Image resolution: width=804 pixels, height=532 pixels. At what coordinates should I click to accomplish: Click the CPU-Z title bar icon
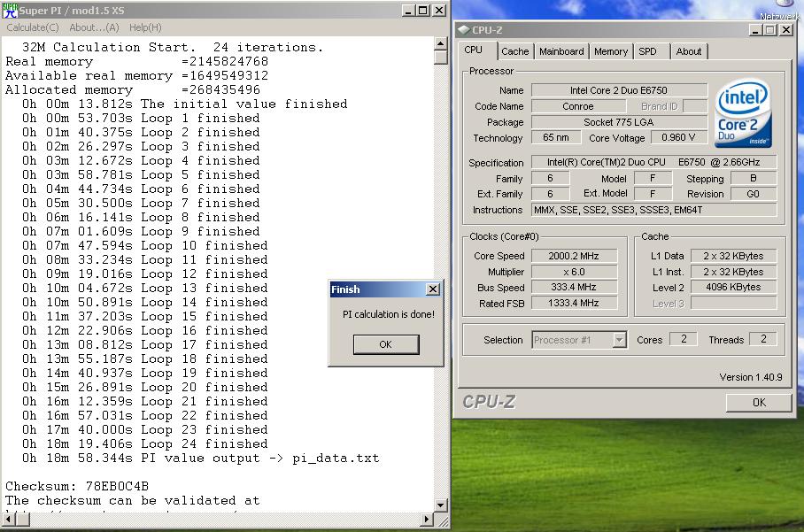click(463, 30)
